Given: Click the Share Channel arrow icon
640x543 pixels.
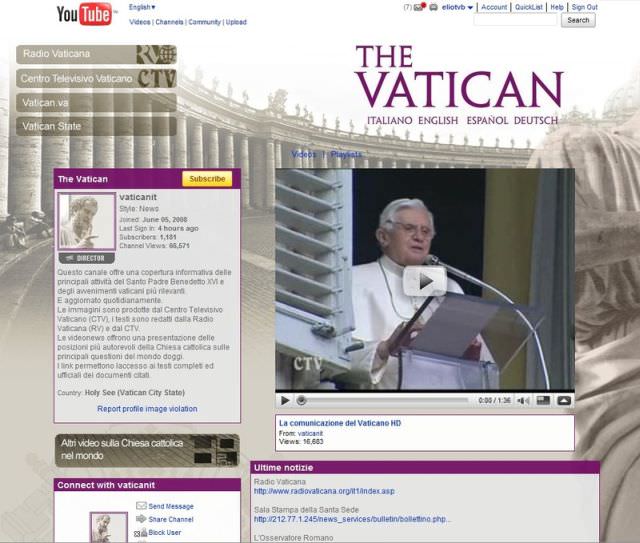Looking at the screenshot, I should pos(141,519).
